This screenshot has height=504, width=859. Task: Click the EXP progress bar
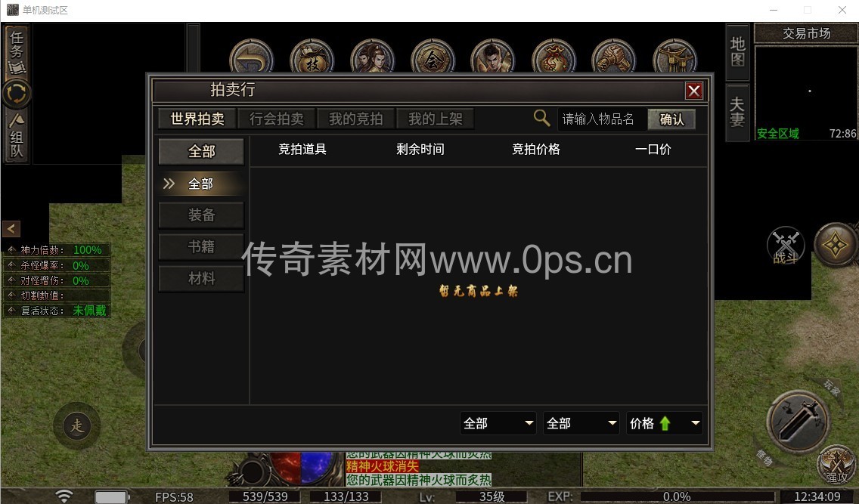click(677, 496)
